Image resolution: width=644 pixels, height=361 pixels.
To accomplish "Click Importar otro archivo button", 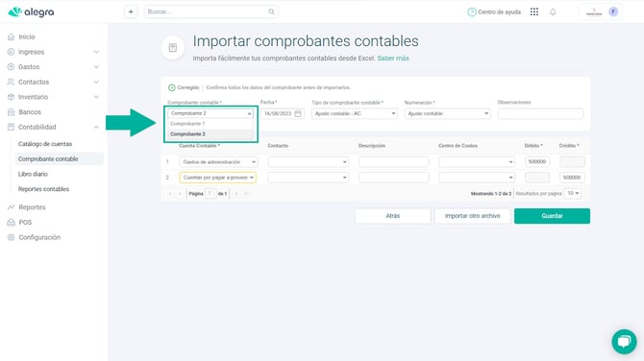I will [472, 216].
